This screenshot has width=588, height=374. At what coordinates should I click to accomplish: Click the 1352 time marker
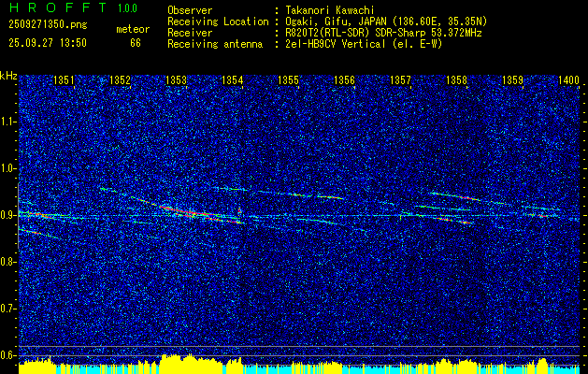click(120, 80)
